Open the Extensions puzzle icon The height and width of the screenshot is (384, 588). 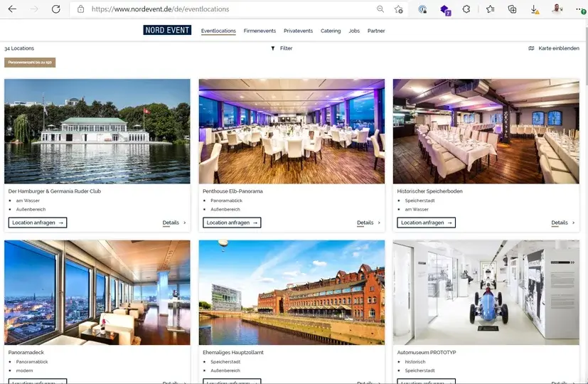click(466, 9)
